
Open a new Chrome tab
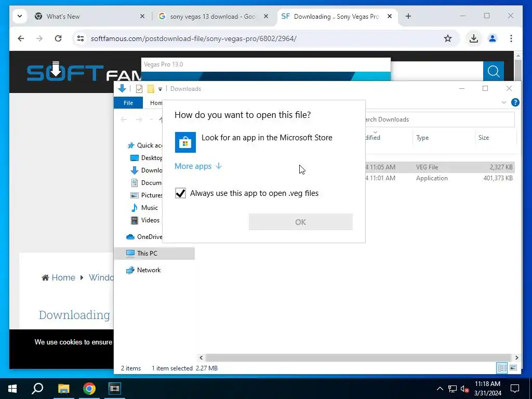(408, 16)
